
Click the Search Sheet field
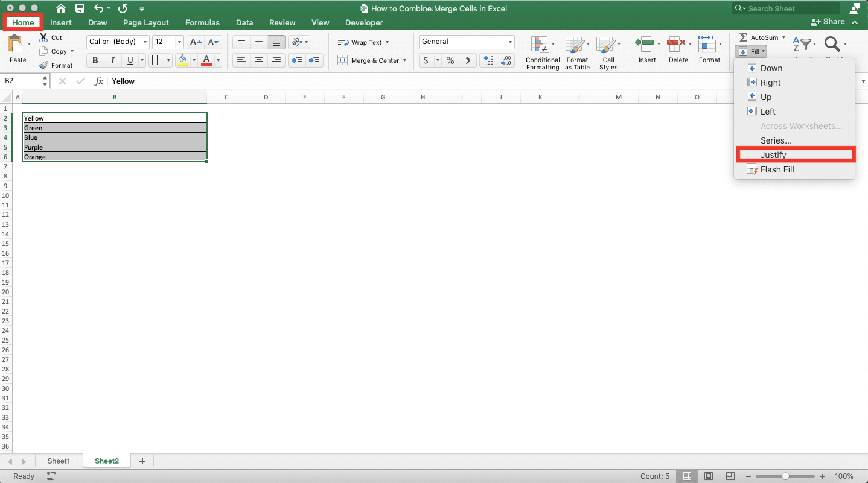point(786,8)
